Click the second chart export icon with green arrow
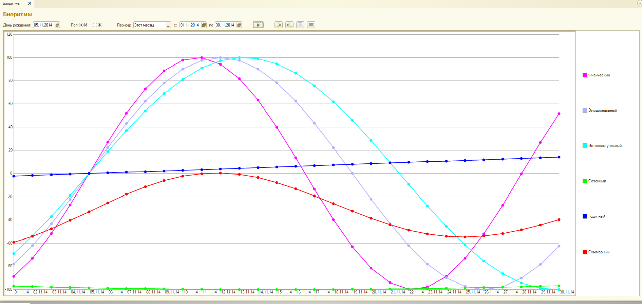Image resolution: width=644 pixels, height=305 pixels. coord(289,25)
